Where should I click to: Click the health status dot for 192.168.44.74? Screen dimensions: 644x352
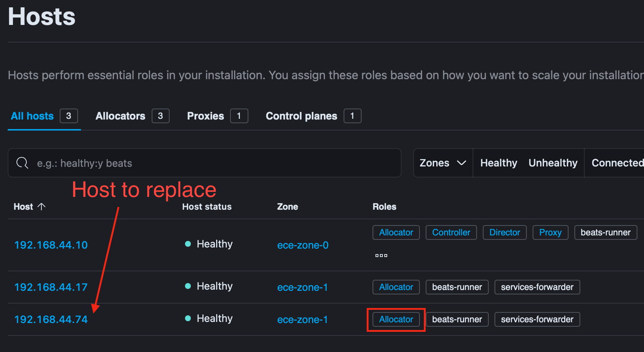[x=188, y=318]
